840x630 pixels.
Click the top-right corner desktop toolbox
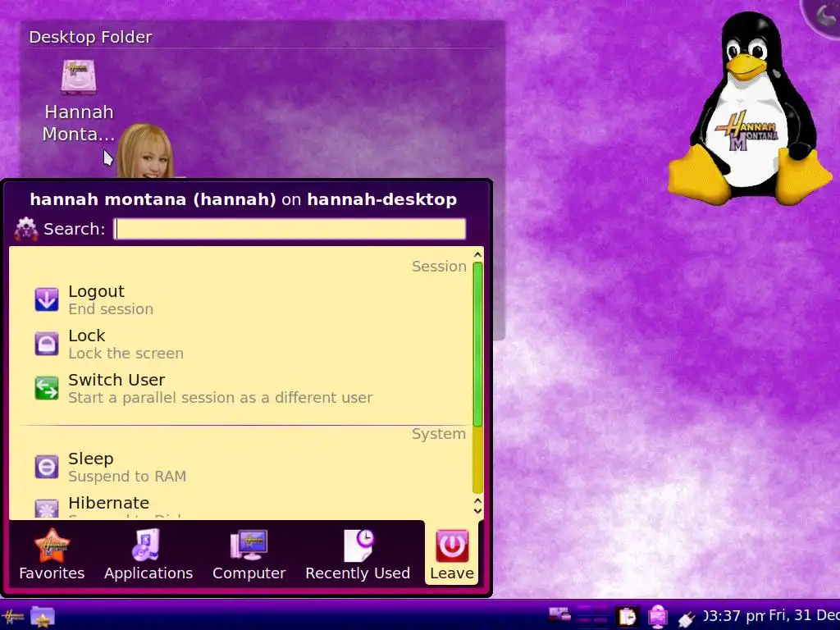[824, 15]
